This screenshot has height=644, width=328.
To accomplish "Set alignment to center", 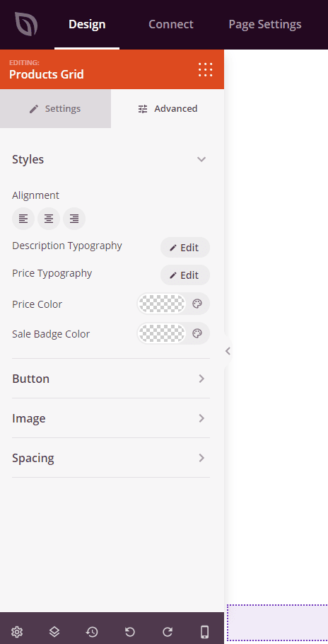I will pyautogui.click(x=49, y=219).
